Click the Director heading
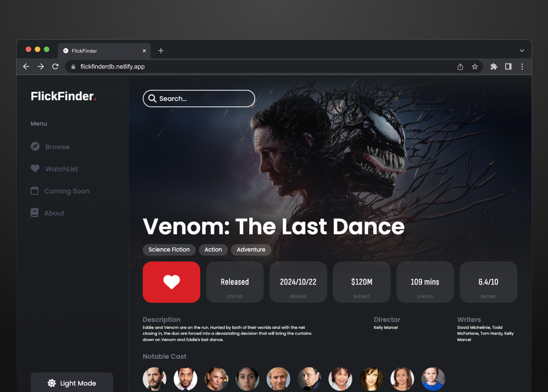The height and width of the screenshot is (392, 548). 387,320
